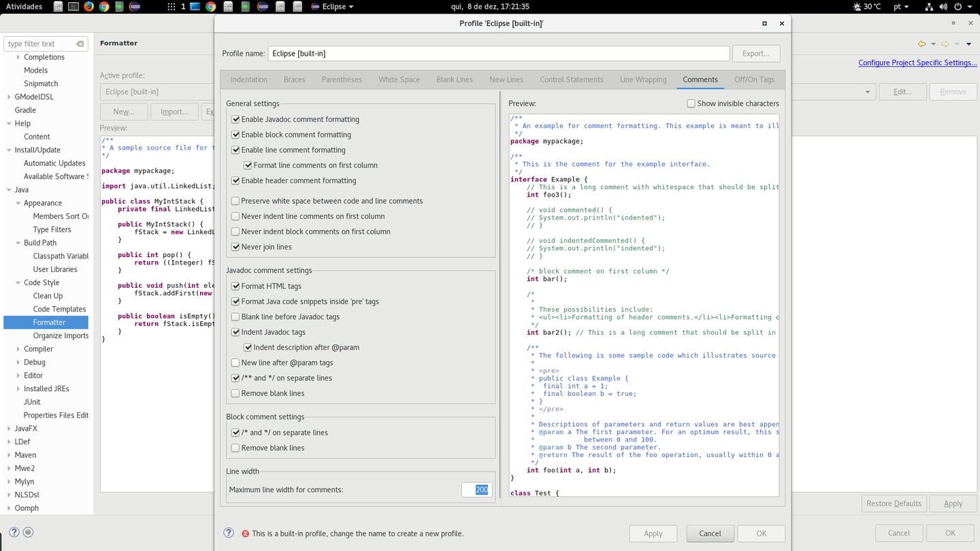
Task: Maximize the Profile dialog window
Action: [x=764, y=23]
